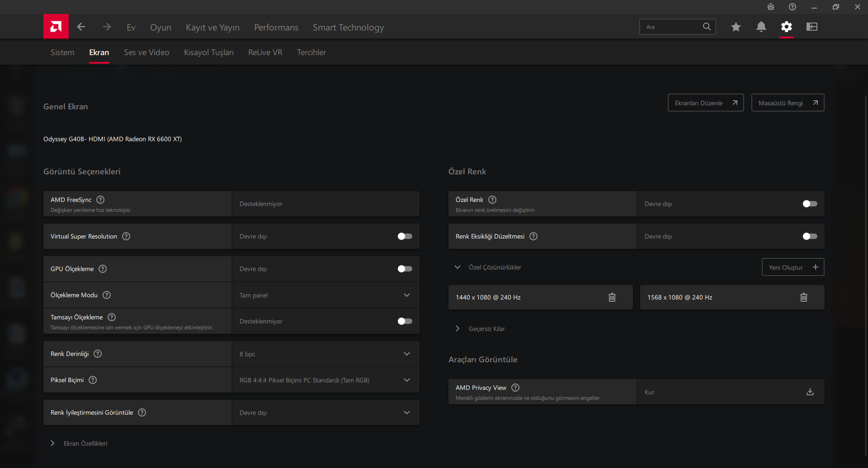Click Yeni Oluştur button
This screenshot has width=868, height=468.
[793, 267]
